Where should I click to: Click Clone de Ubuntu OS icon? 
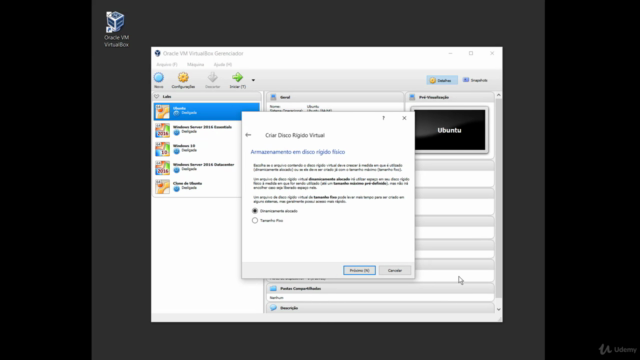(162, 187)
